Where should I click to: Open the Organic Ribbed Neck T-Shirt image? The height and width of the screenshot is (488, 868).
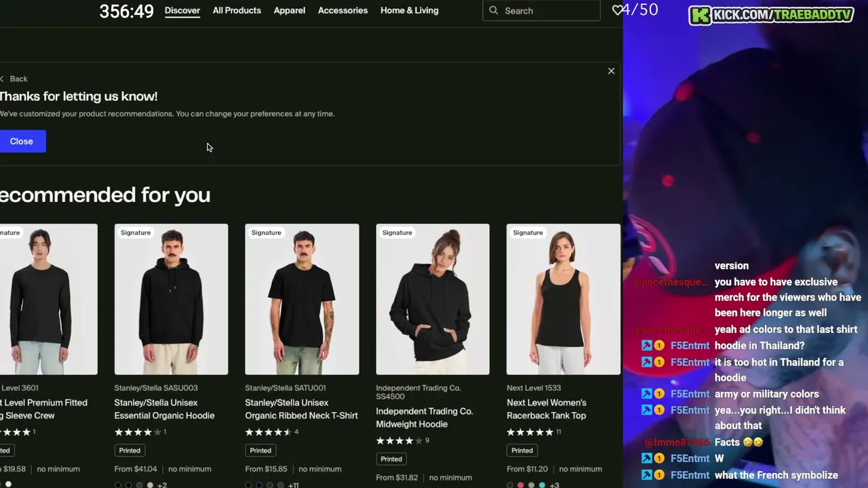click(302, 299)
